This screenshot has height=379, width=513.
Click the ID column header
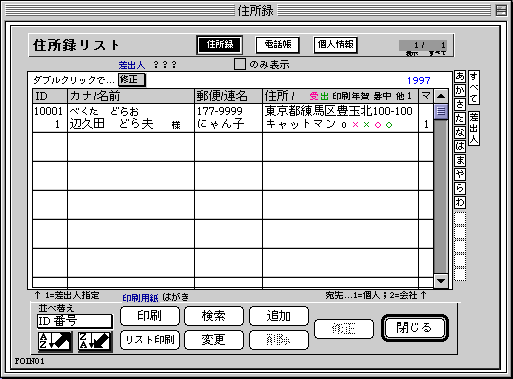point(50,96)
